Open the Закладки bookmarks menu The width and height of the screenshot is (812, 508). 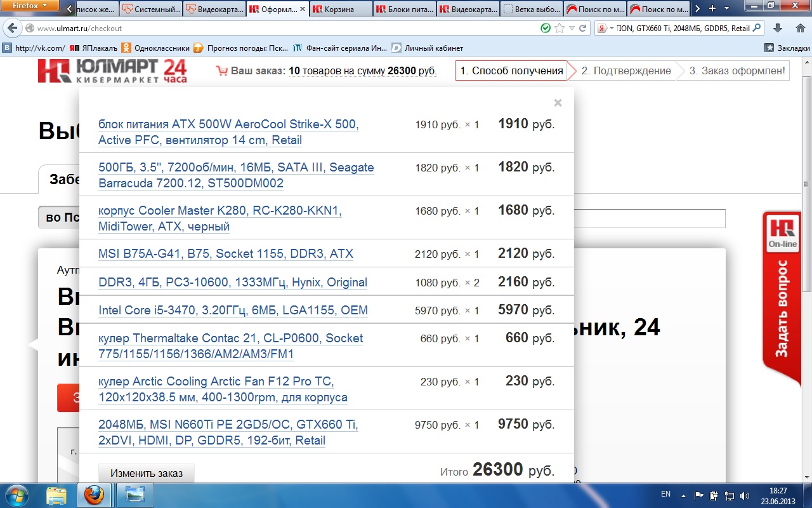[x=787, y=48]
